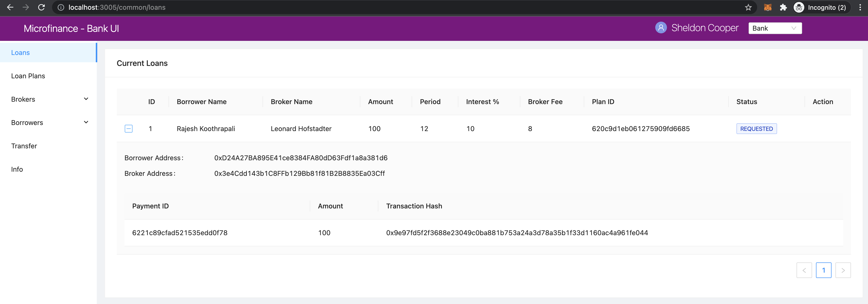Click the browser back arrow
868x304 pixels.
pyautogui.click(x=10, y=7)
